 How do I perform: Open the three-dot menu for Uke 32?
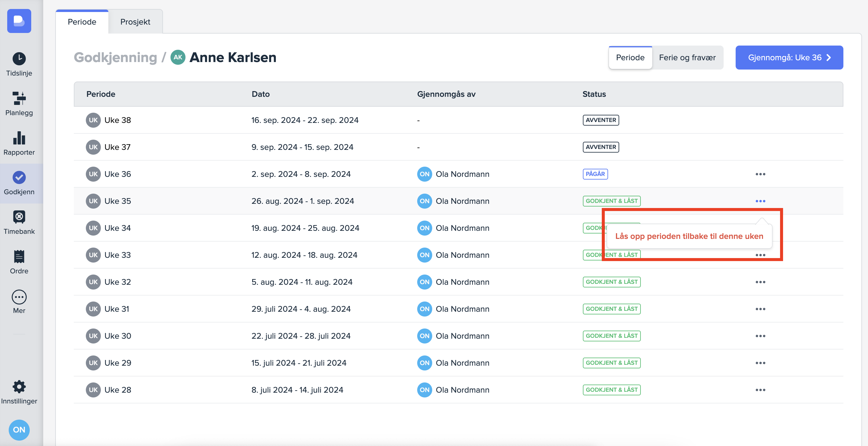(x=760, y=282)
